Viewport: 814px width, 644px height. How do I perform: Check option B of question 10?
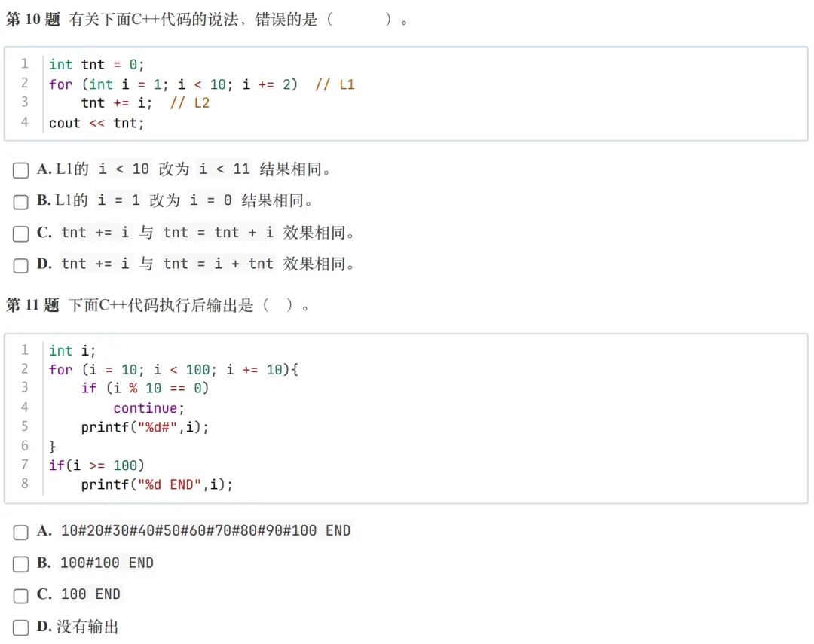point(21,202)
